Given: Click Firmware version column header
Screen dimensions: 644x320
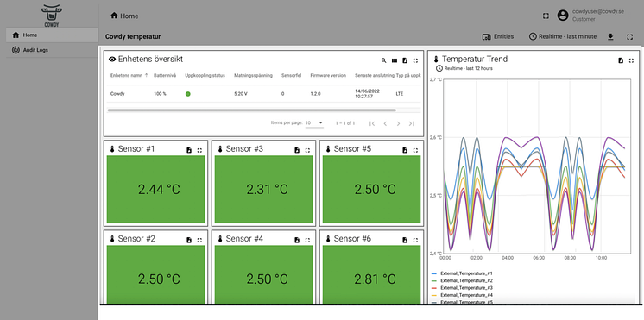Looking at the screenshot, I should pyautogui.click(x=328, y=76).
